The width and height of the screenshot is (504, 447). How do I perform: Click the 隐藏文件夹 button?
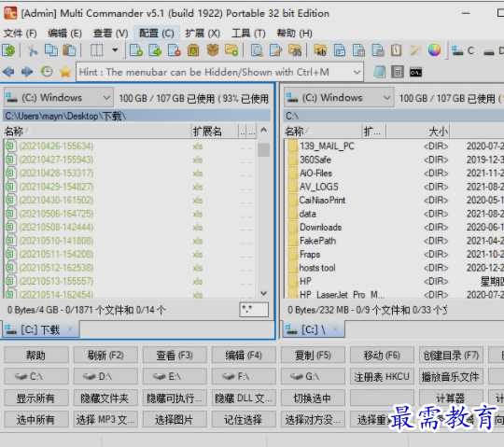pyautogui.click(x=105, y=398)
